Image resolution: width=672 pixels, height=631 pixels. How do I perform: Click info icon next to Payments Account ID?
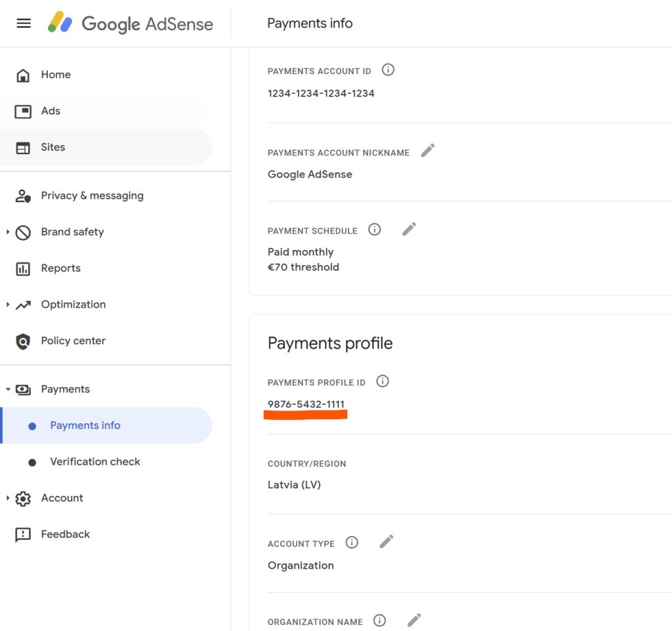[388, 70]
